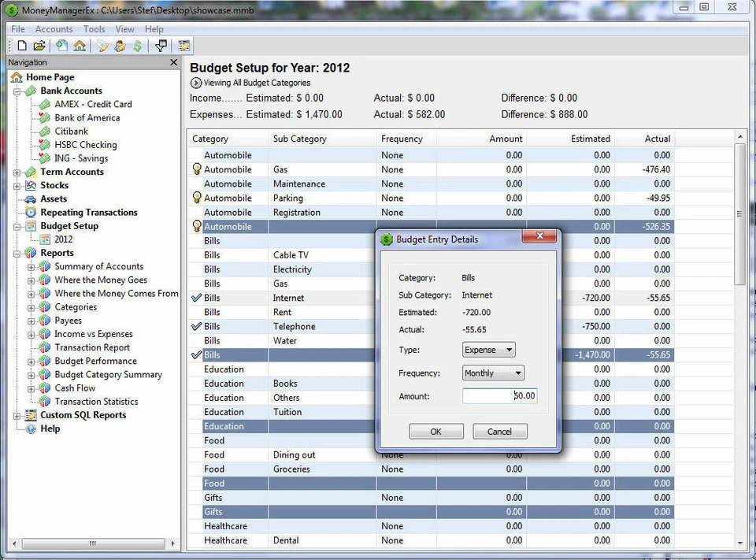Collapse the Bank Accounts tree node
756x560 pixels.
click(x=17, y=91)
